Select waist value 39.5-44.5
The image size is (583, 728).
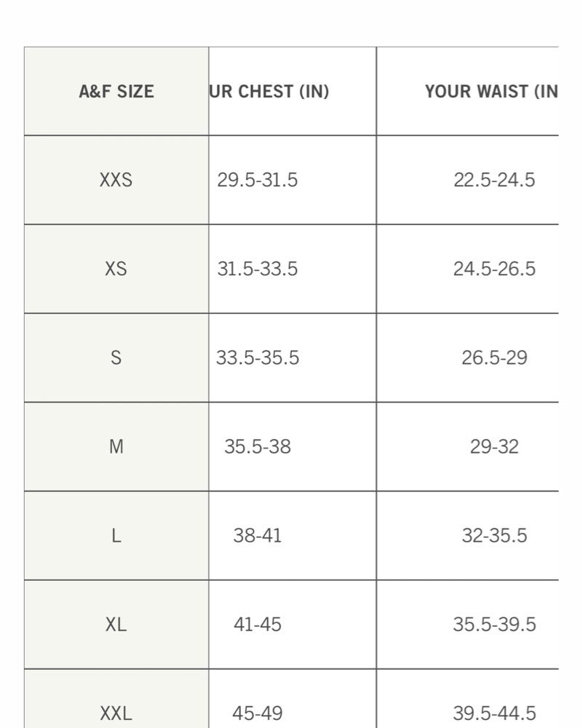tap(494, 713)
